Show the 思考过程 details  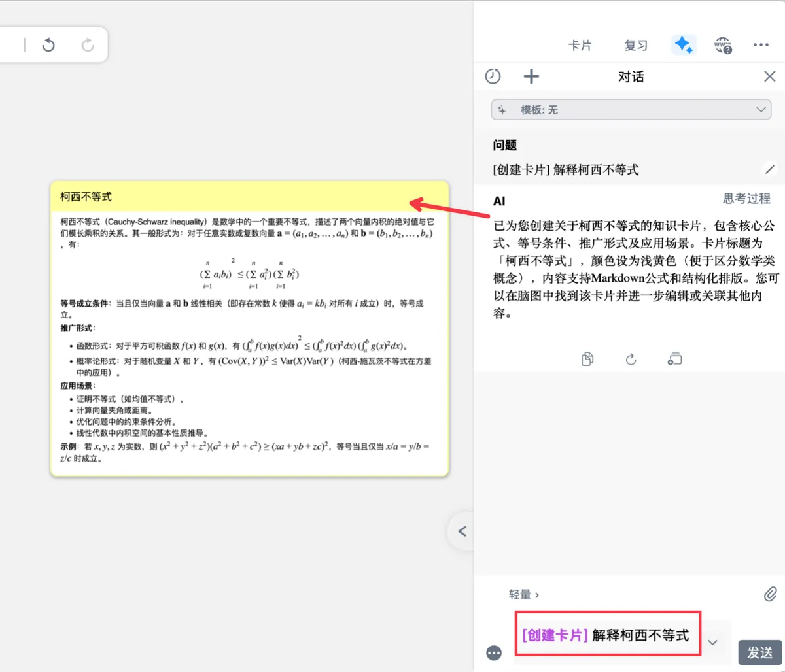(x=746, y=199)
